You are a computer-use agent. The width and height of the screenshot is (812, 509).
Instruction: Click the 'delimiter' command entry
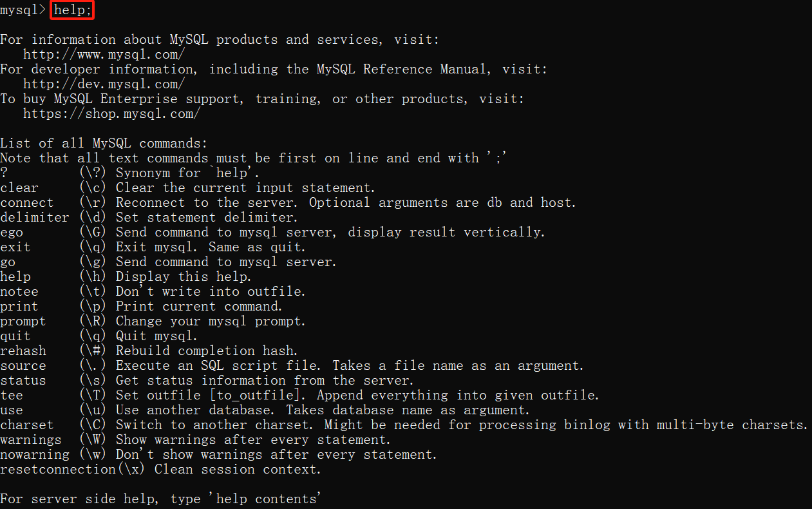click(35, 218)
